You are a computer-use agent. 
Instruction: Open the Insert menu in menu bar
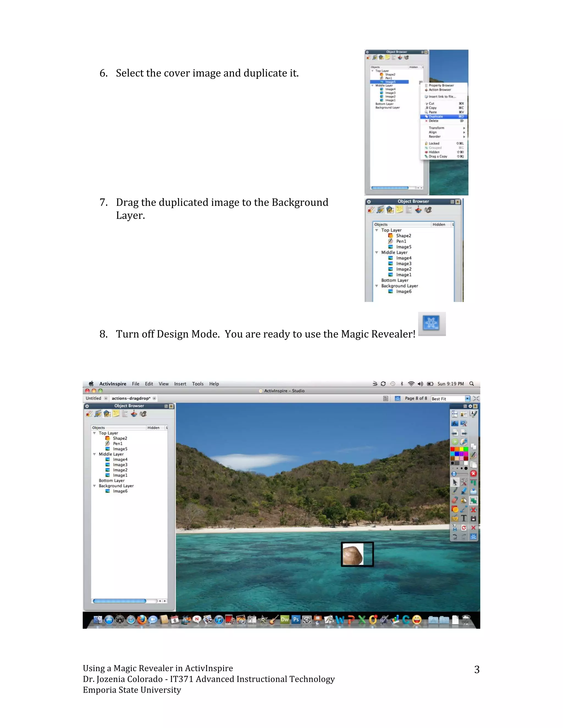coord(180,384)
